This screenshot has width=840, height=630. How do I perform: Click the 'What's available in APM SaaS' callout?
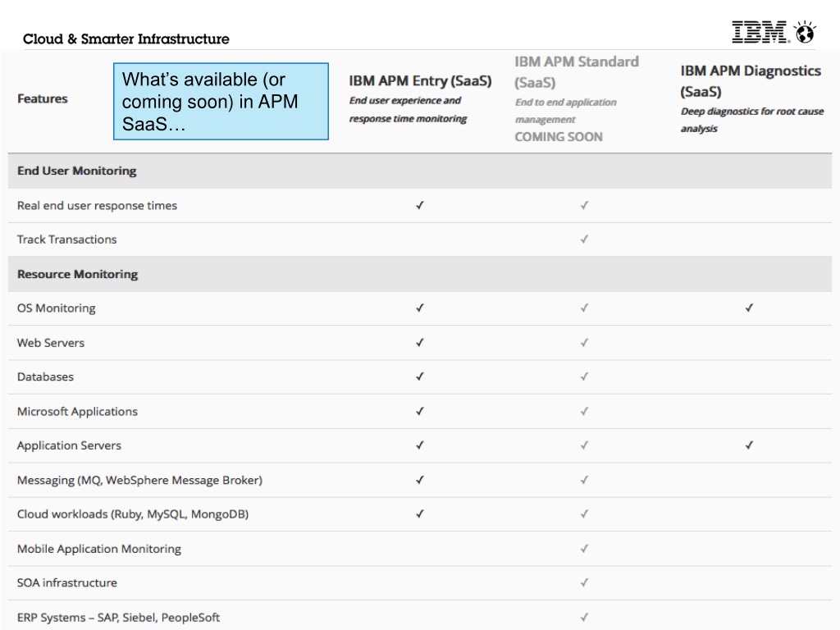point(221,101)
